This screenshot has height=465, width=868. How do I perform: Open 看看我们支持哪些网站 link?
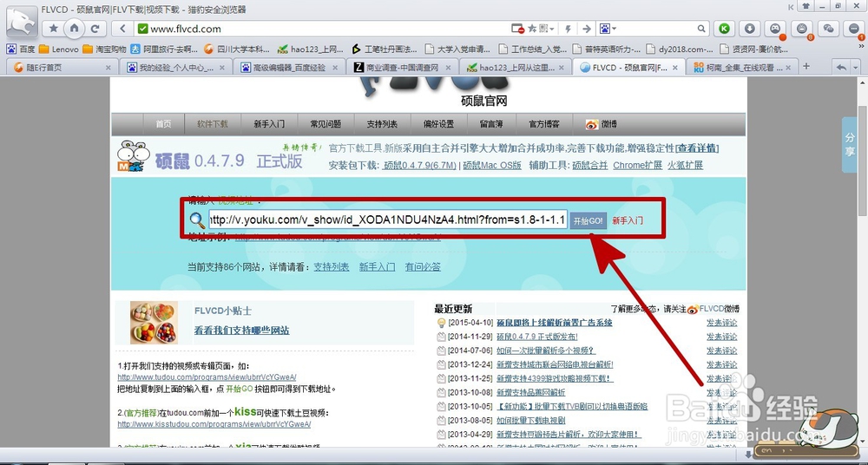pyautogui.click(x=241, y=331)
